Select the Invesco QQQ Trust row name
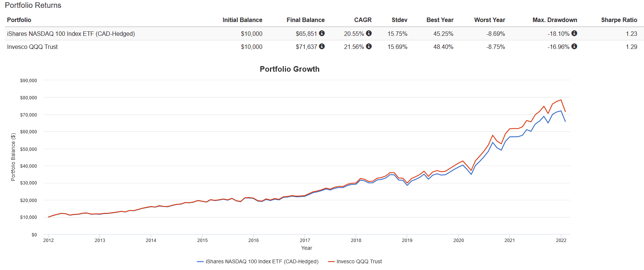Viewport: 644px width, 270px height. pyautogui.click(x=32, y=47)
